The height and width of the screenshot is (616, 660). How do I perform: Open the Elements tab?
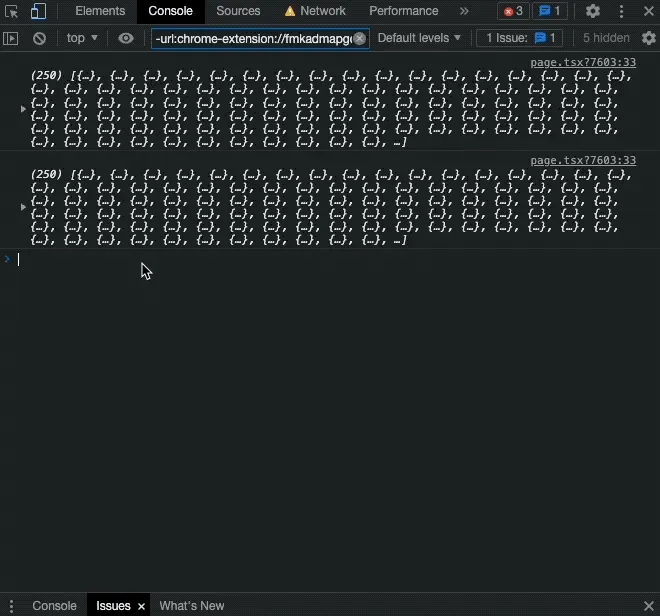[x=100, y=11]
